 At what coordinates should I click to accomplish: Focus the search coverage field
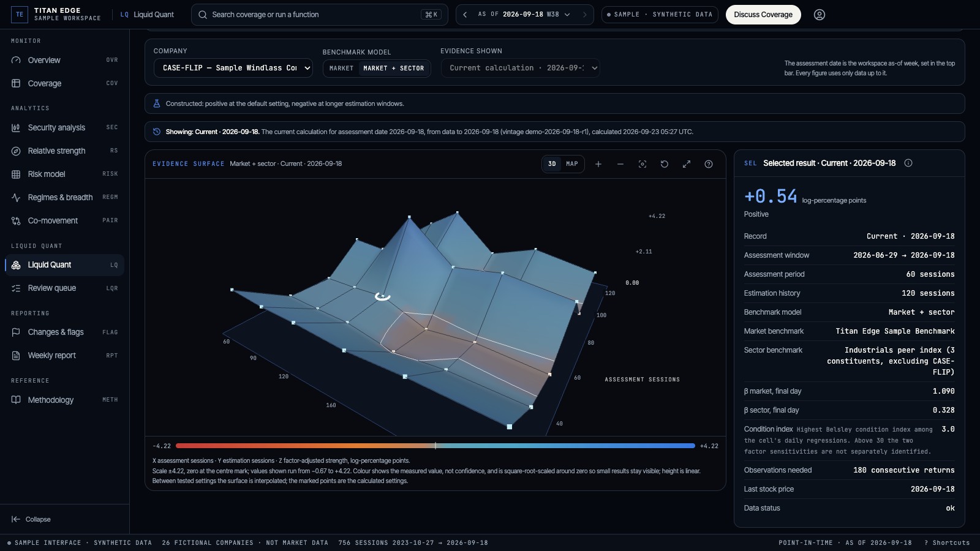coord(320,15)
